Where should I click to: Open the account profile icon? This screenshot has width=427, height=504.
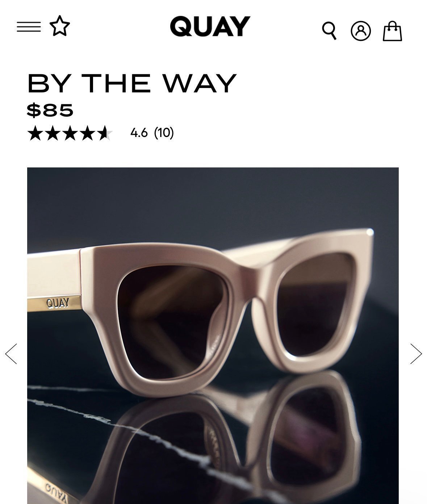pos(361,31)
